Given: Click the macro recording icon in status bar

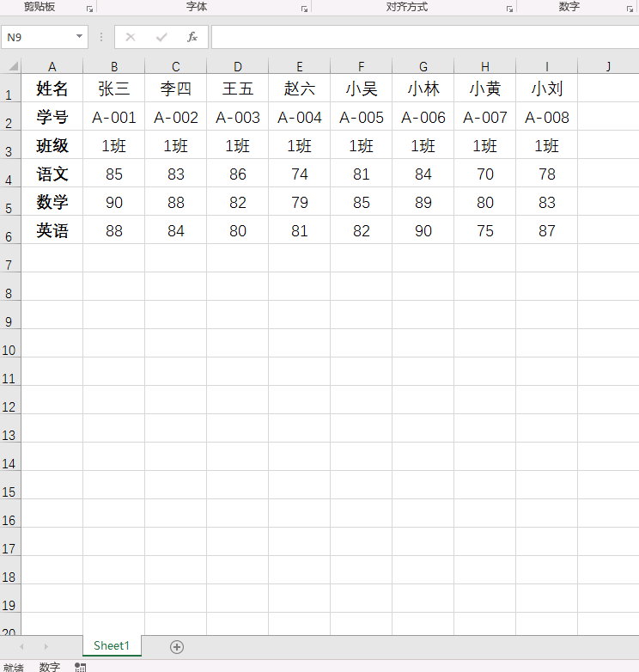Looking at the screenshot, I should click(81, 667).
